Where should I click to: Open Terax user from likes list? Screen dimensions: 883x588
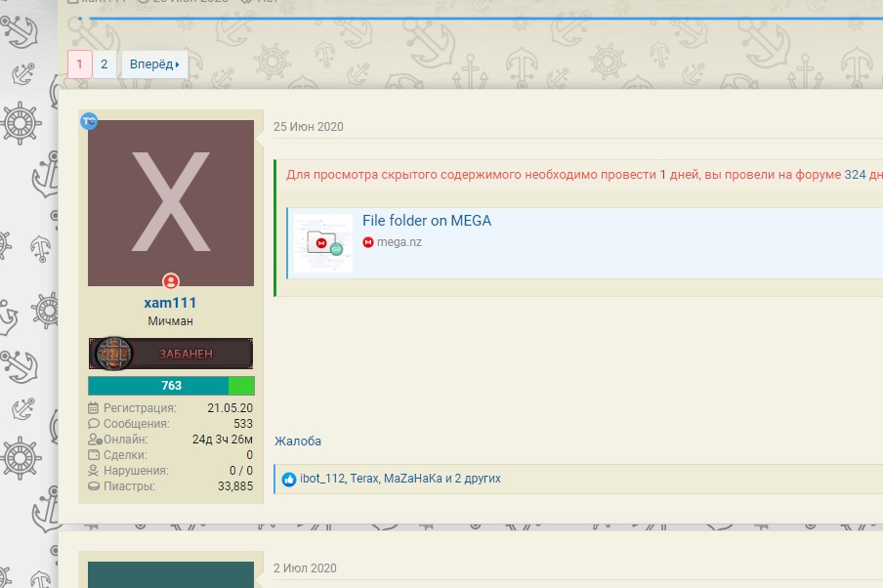(x=363, y=479)
